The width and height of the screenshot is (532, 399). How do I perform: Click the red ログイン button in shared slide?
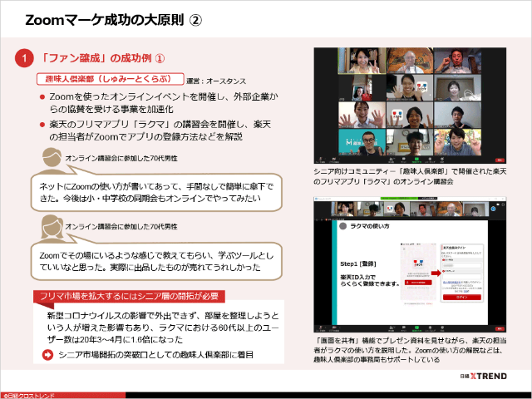coord(462,298)
